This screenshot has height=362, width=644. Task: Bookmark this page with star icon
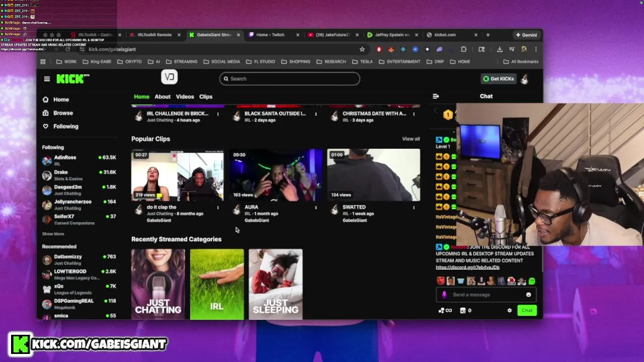coord(362,49)
